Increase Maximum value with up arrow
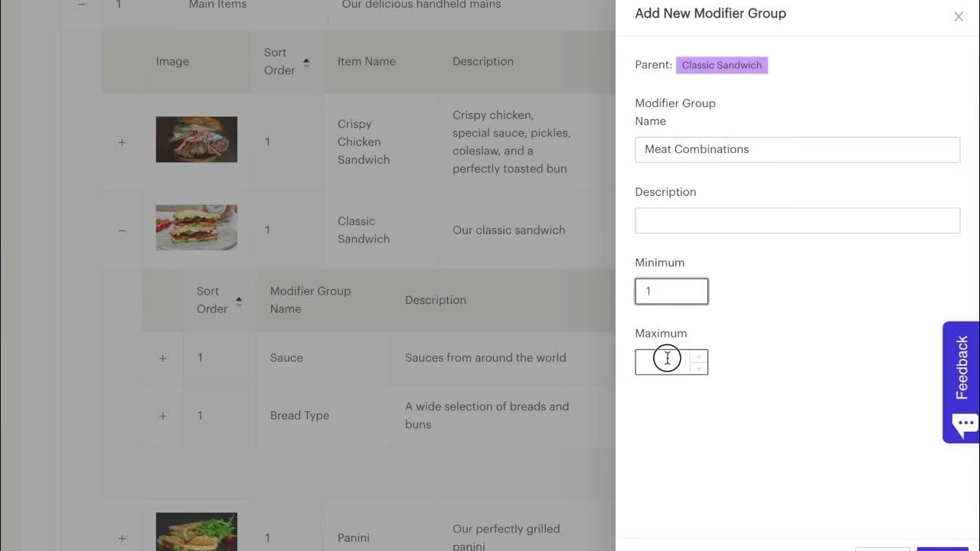This screenshot has height=551, width=980. coord(698,357)
